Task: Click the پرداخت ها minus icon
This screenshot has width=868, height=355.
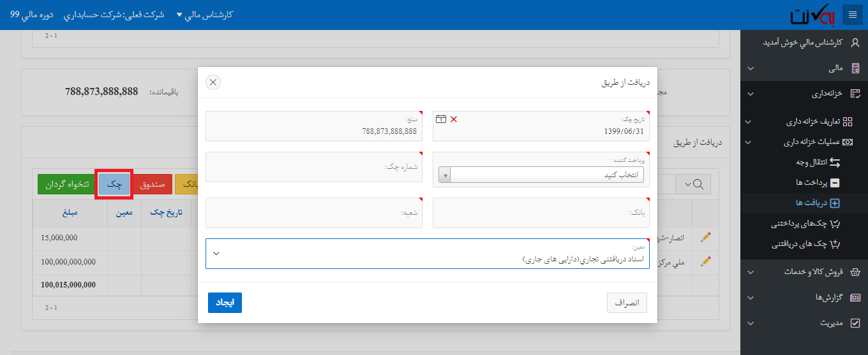Action: 835,183
